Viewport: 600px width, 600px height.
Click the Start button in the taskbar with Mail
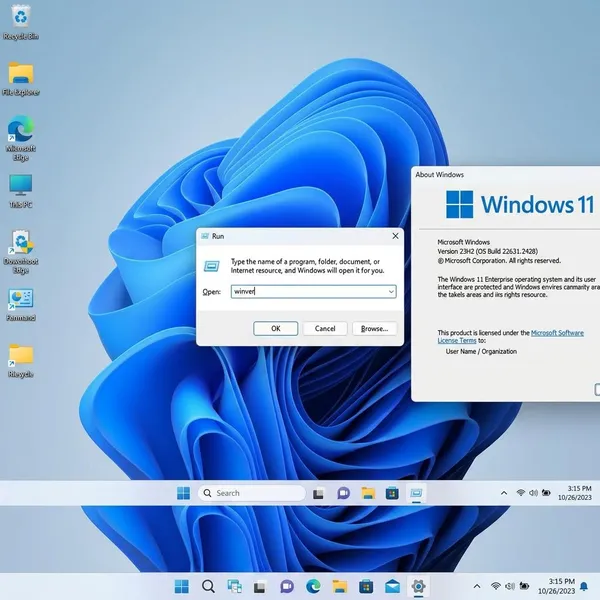click(182, 586)
